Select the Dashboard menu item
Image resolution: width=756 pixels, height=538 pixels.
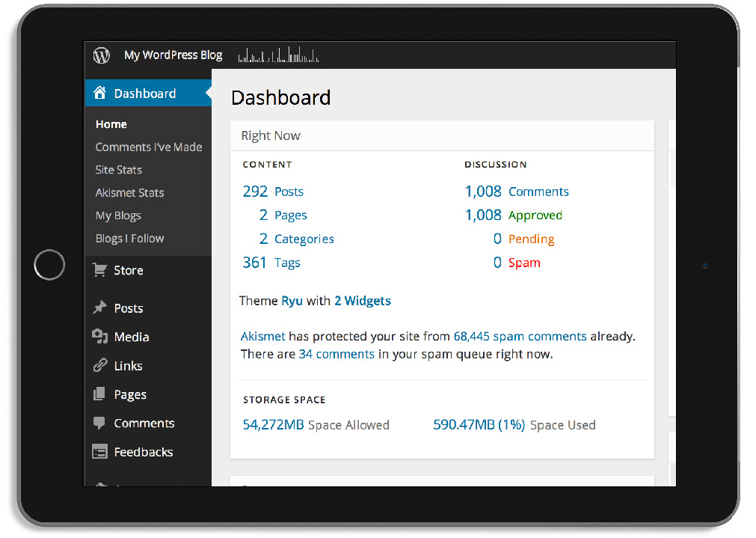[x=149, y=93]
